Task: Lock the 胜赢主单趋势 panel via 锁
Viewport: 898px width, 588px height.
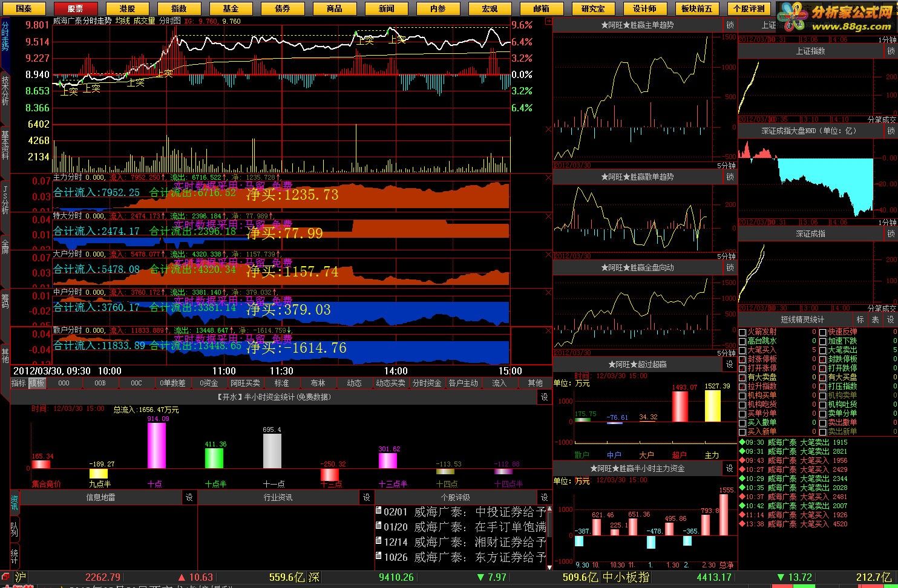Action: pyautogui.click(x=730, y=25)
